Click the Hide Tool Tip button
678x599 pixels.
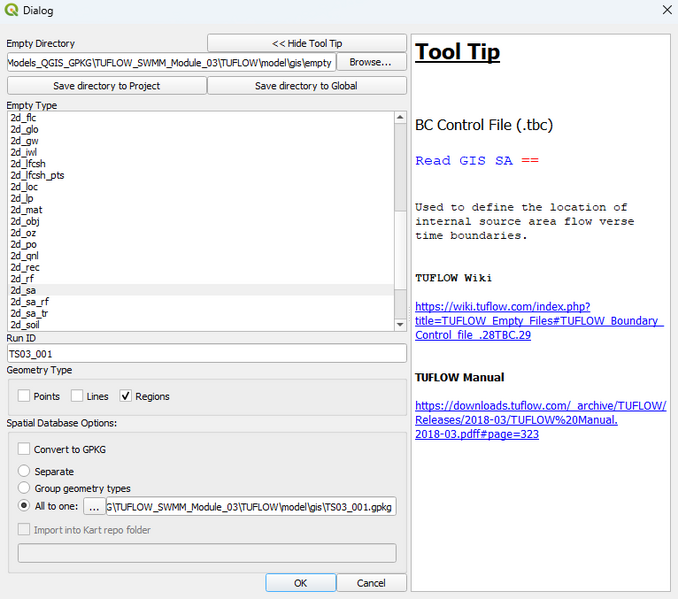[x=306, y=43]
